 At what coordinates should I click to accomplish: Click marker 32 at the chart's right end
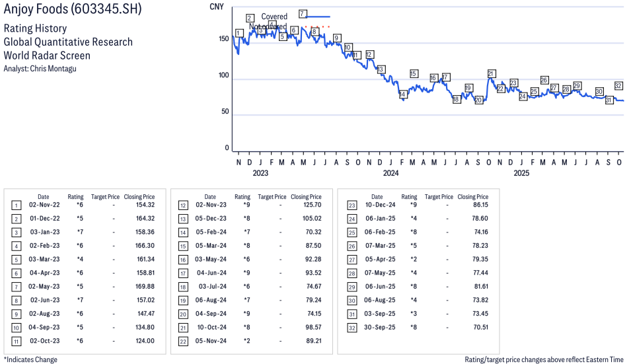click(618, 86)
